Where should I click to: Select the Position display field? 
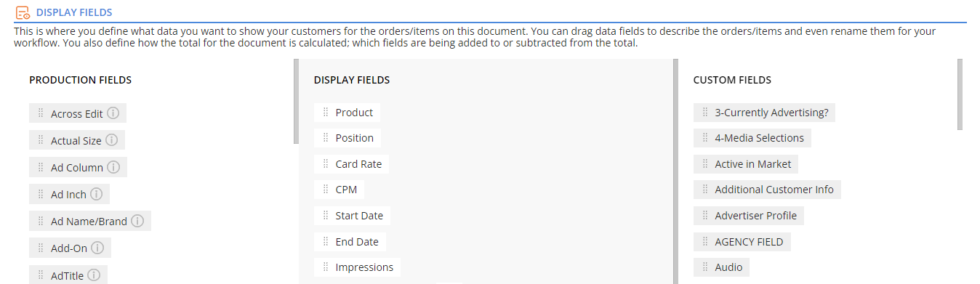[x=348, y=138]
